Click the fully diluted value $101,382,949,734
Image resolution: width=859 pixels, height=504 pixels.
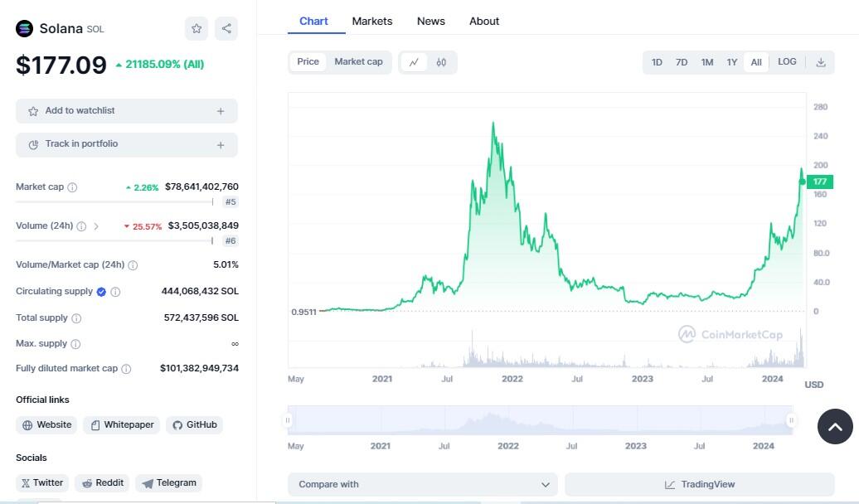(x=199, y=369)
